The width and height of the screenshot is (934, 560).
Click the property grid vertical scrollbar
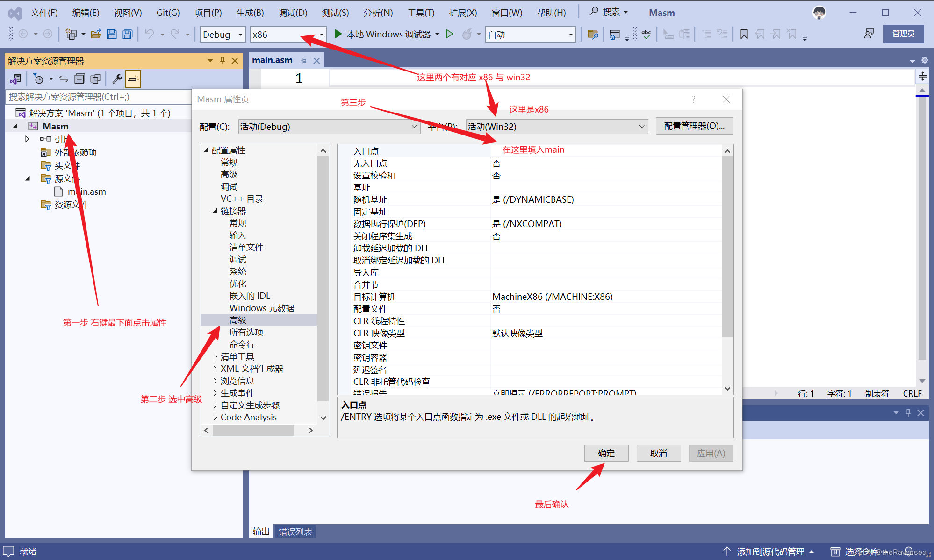tap(727, 246)
